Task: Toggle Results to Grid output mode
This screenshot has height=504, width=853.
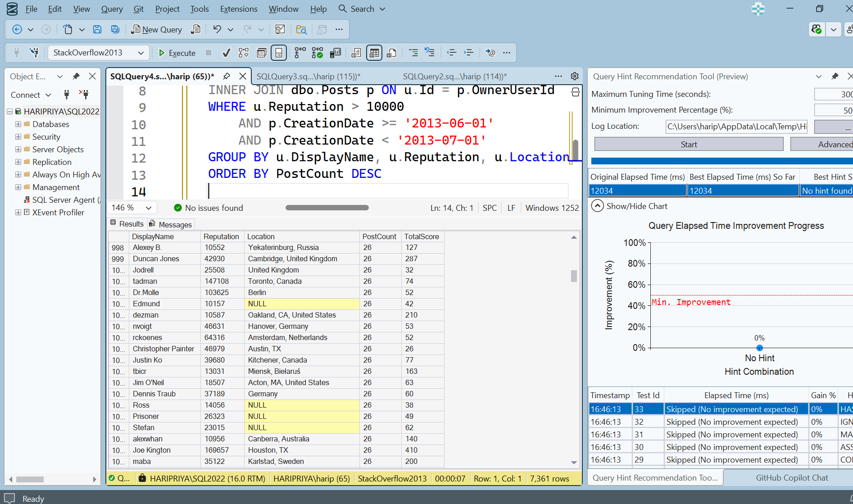Action: coord(374,53)
